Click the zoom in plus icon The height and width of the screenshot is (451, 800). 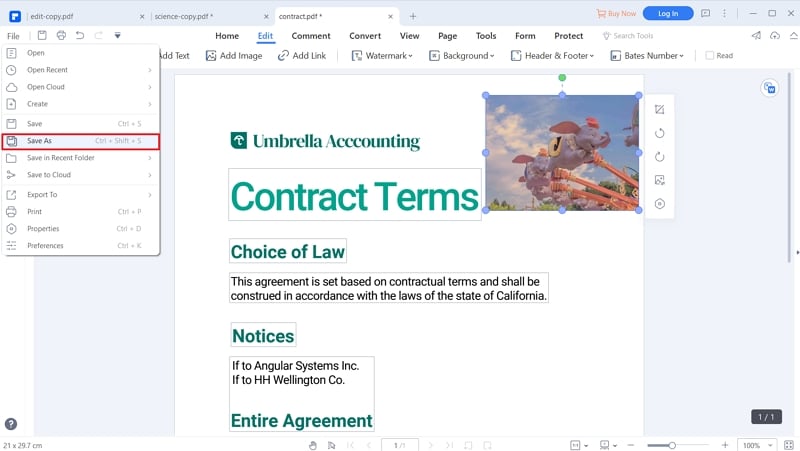tap(724, 445)
